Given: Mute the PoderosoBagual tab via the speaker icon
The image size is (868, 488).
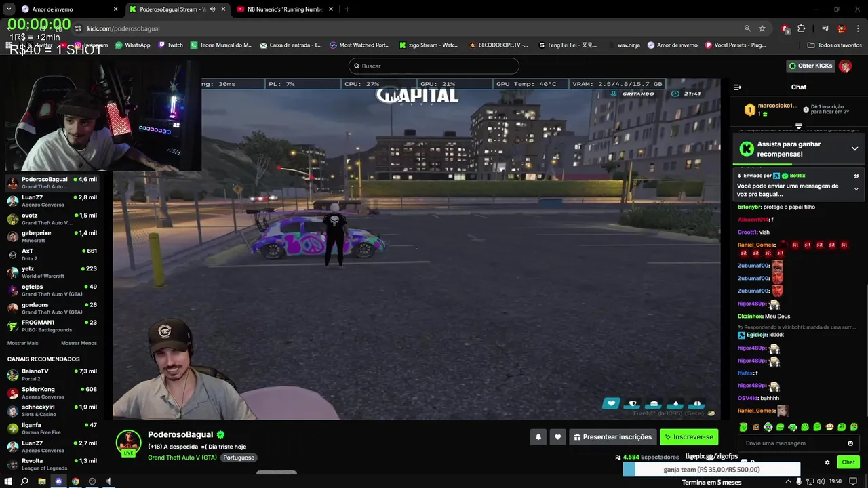Looking at the screenshot, I should pos(212,9).
